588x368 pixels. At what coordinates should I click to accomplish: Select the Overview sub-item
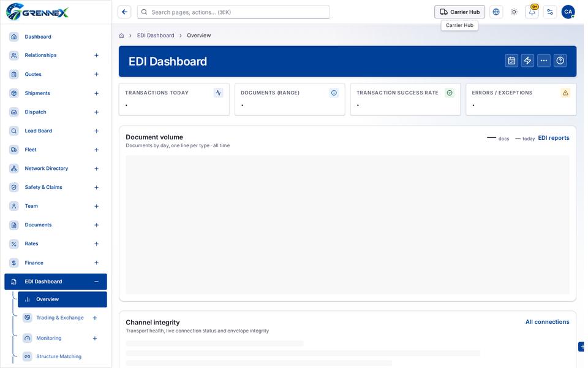pyautogui.click(x=62, y=300)
